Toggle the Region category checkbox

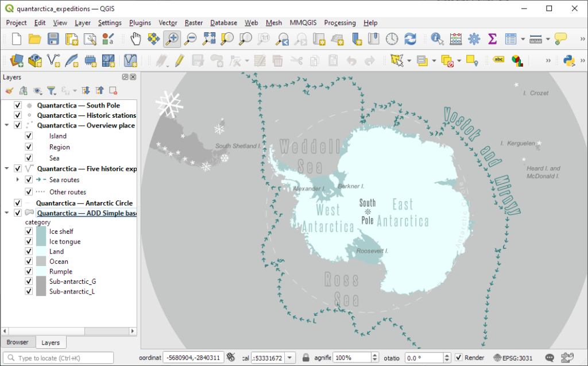click(29, 147)
